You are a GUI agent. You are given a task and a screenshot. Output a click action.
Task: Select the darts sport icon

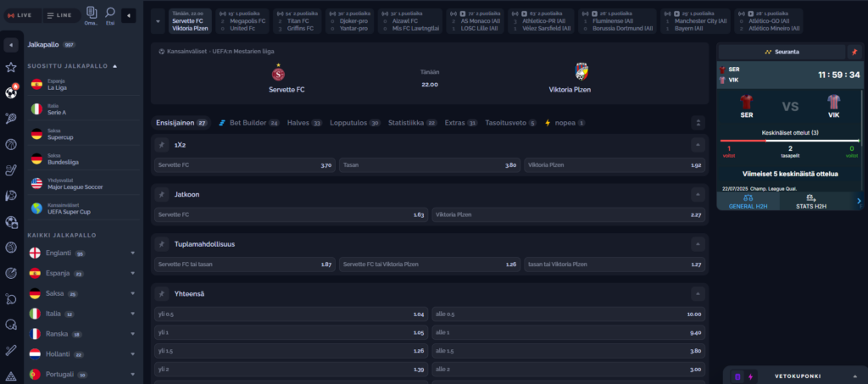[10, 273]
